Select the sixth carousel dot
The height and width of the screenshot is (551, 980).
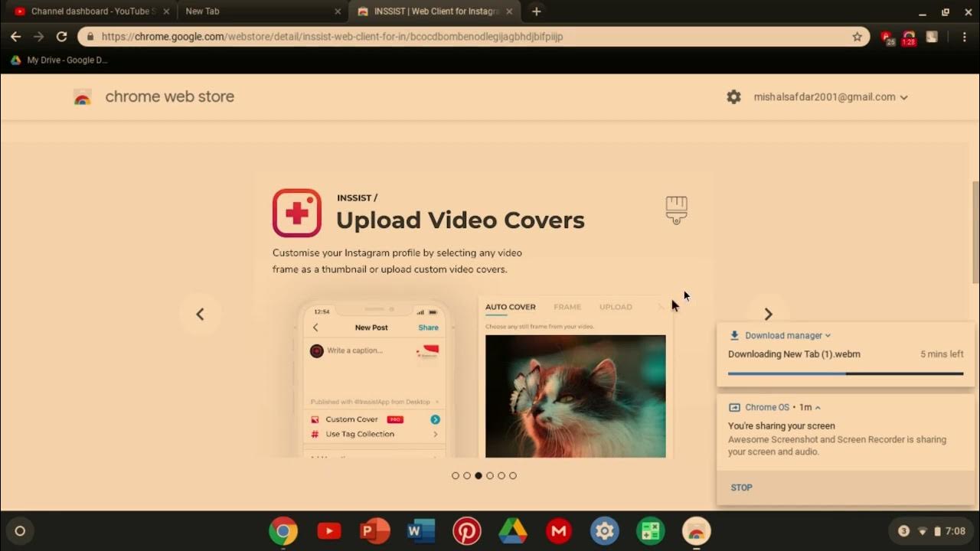click(x=513, y=475)
